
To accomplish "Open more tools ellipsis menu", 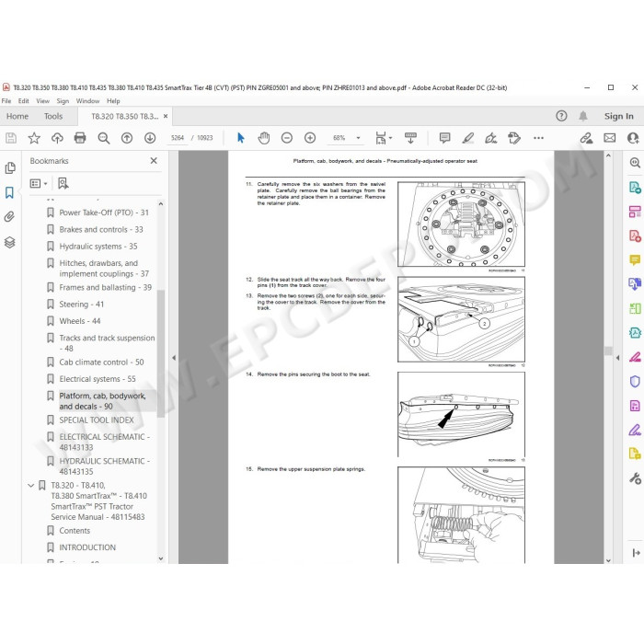I will tap(538, 138).
